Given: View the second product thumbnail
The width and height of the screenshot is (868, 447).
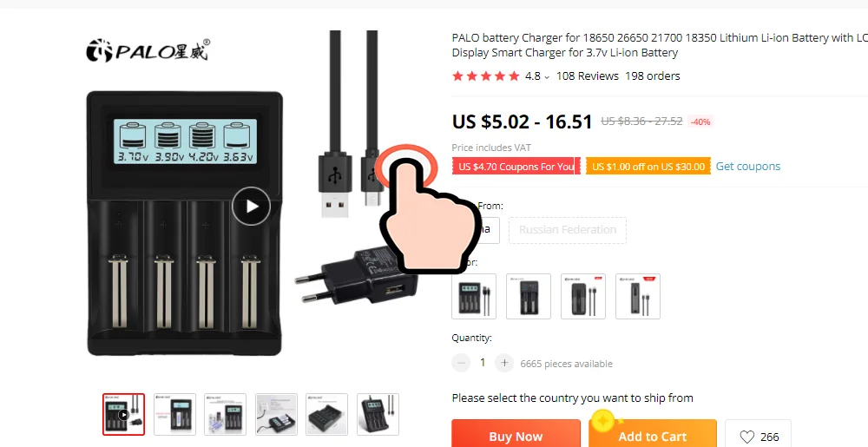Looking at the screenshot, I should pos(175,414).
